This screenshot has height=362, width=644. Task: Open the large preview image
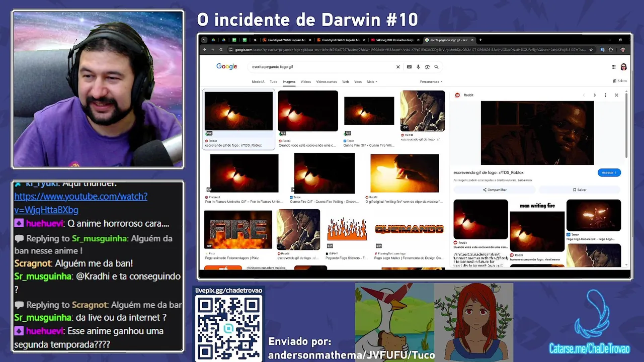tap(537, 133)
